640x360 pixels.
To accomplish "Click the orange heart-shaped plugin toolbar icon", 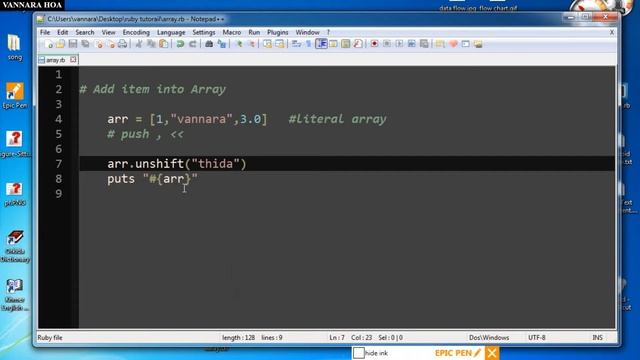I will click(x=453, y=44).
